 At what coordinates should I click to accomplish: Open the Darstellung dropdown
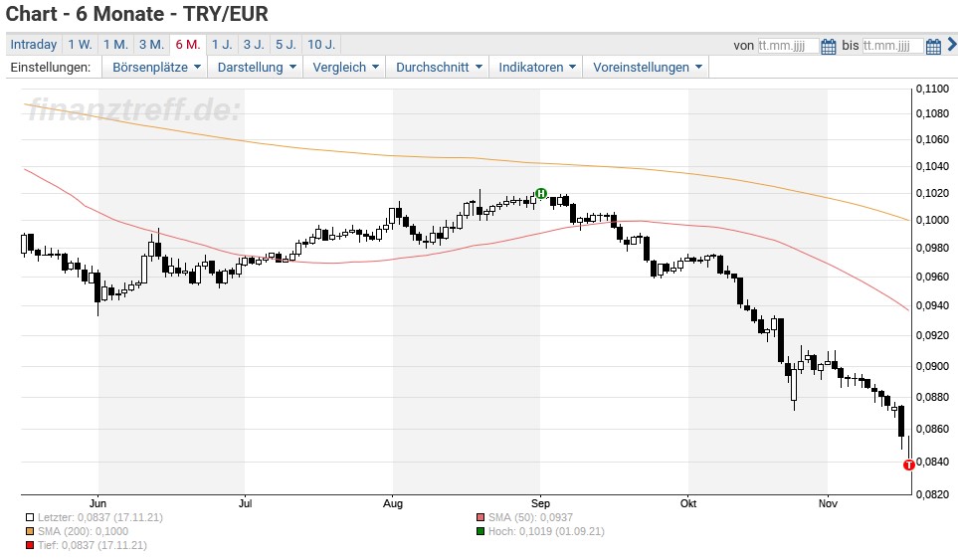pyautogui.click(x=256, y=68)
